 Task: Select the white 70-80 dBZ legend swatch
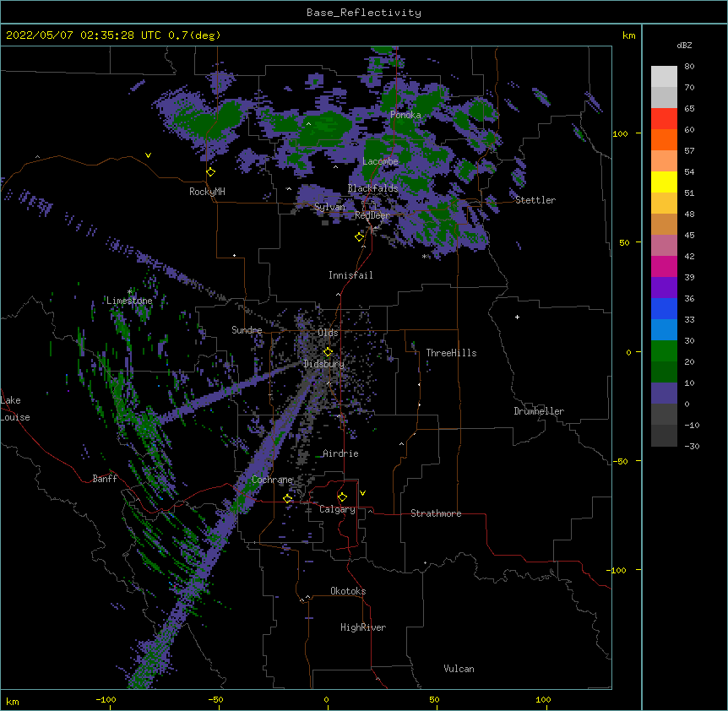[x=664, y=77]
